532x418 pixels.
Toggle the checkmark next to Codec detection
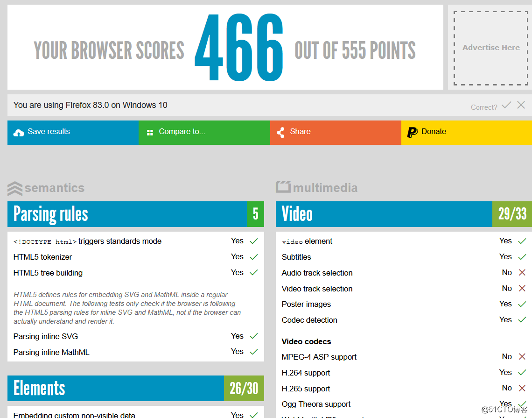coord(522,319)
